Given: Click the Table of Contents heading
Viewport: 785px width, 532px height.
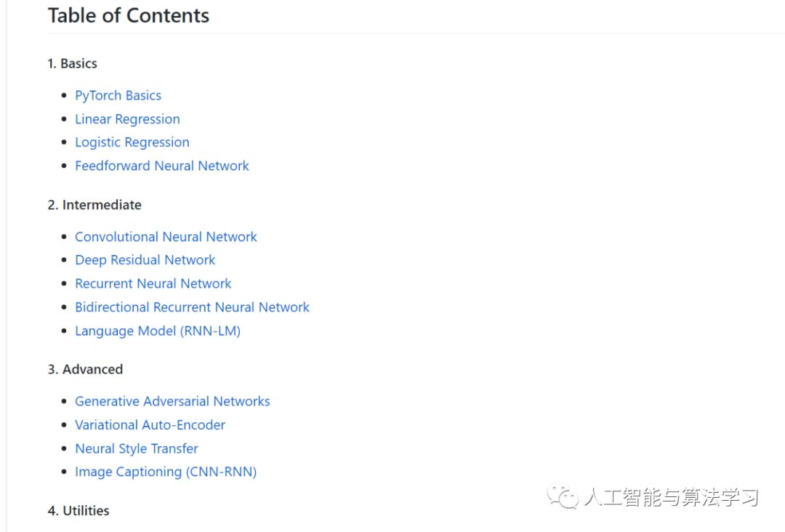Looking at the screenshot, I should pos(129,15).
